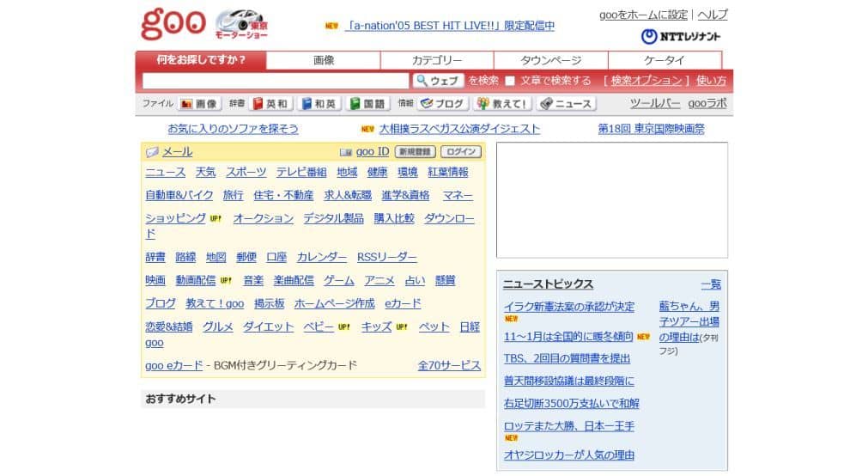
Task: Open the 教えて！goo link
Action: pos(215,303)
